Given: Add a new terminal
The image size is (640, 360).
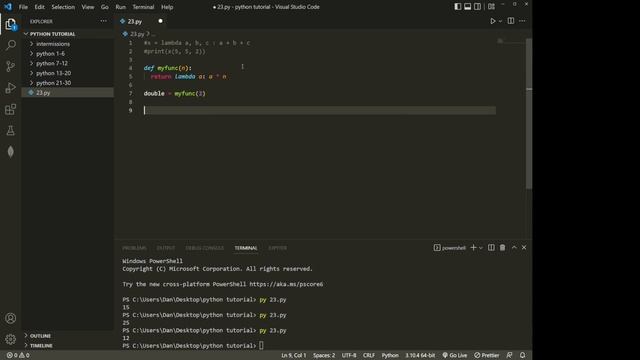Looking at the screenshot, I should [473, 248].
